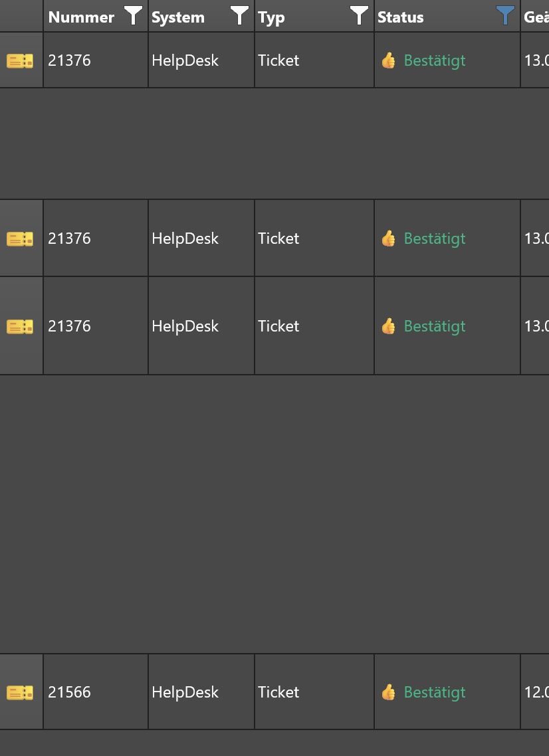Open the Nummer column filter
Viewport: 549px width, 756px height.
click(133, 15)
